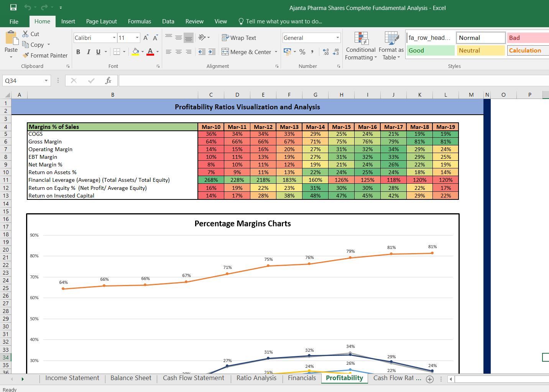Toggle Bold formatting
Viewport: 549px width, 392px height.
[x=78, y=52]
